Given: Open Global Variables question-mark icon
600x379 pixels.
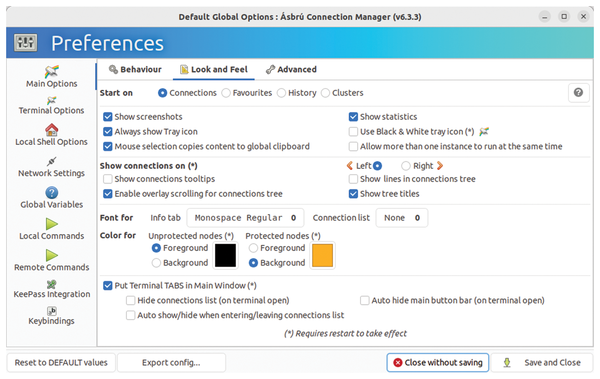Looking at the screenshot, I should 52,193.
